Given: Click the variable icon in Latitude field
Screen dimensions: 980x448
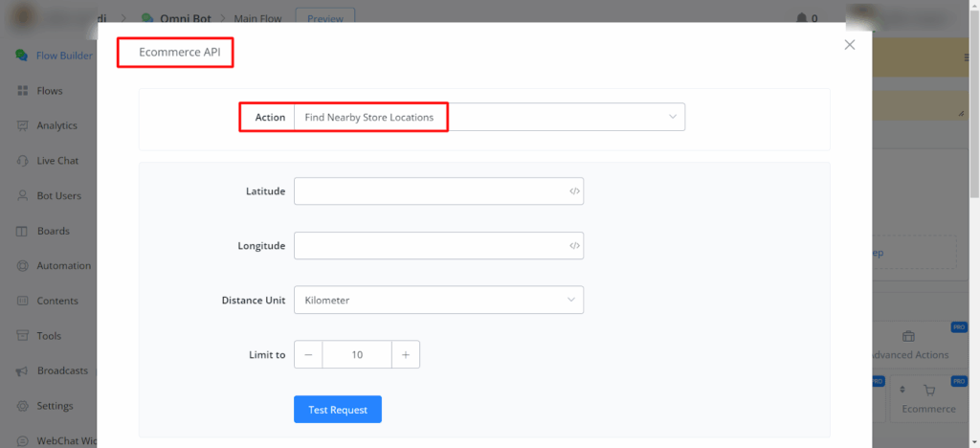Looking at the screenshot, I should pos(574,191).
